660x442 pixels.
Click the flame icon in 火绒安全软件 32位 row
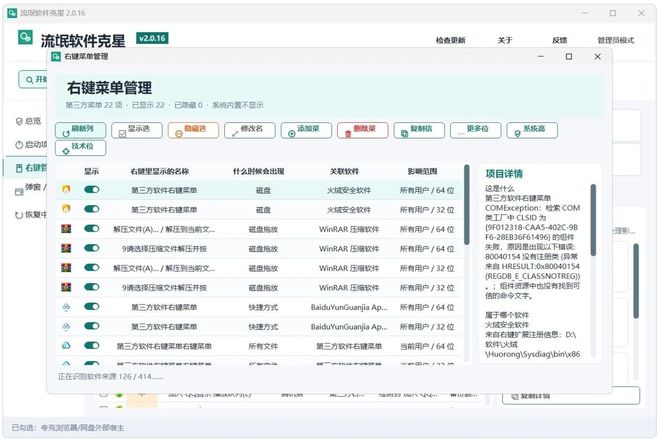click(x=66, y=209)
